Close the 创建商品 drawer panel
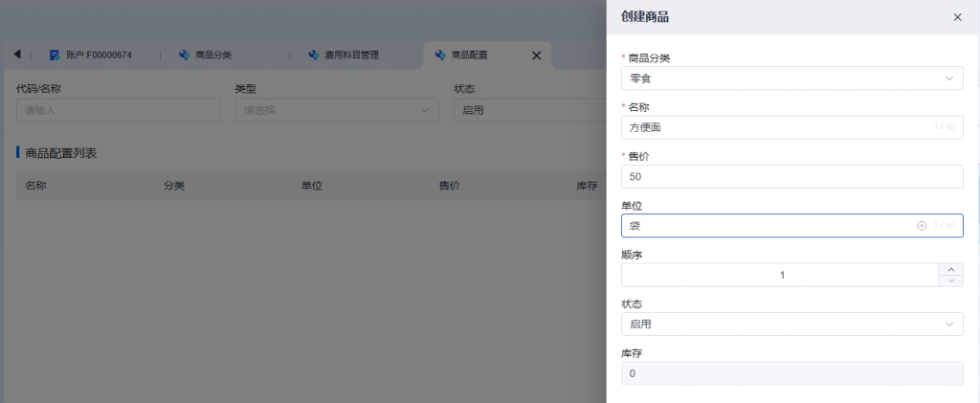 coord(957,17)
